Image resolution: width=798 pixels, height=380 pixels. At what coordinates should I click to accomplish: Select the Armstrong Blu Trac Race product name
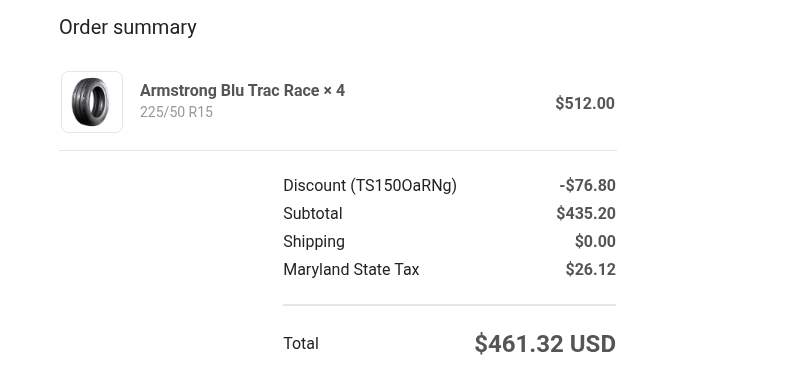point(229,91)
